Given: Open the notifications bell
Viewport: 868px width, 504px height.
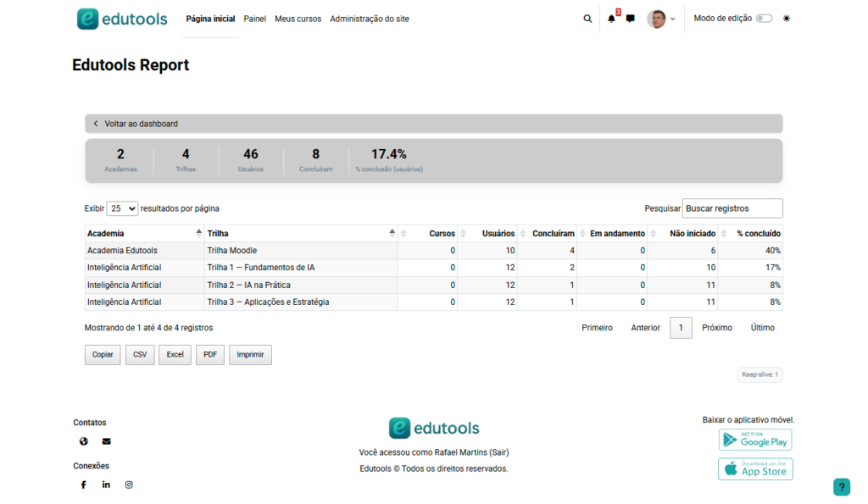Looking at the screenshot, I should (611, 19).
